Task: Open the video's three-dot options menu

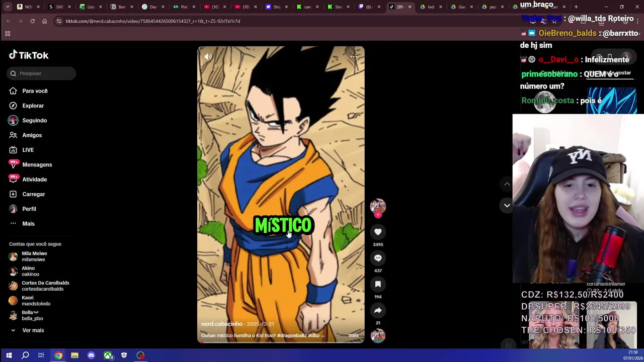Action: click(354, 57)
